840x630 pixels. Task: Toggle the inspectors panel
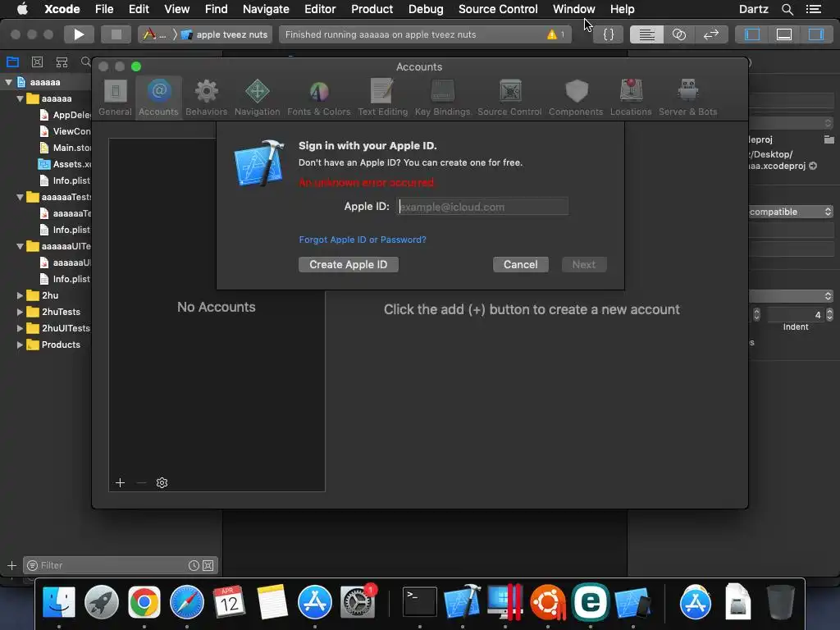[816, 34]
